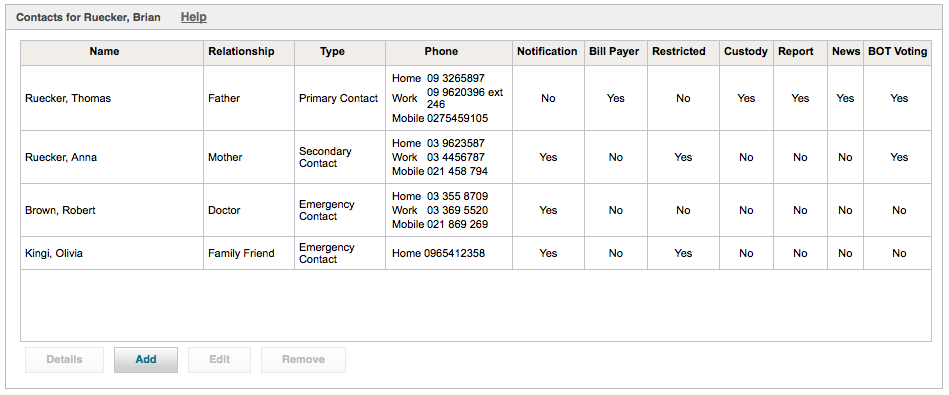
Task: Select the Kingi, Olivia contact row
Action: [x=476, y=253]
